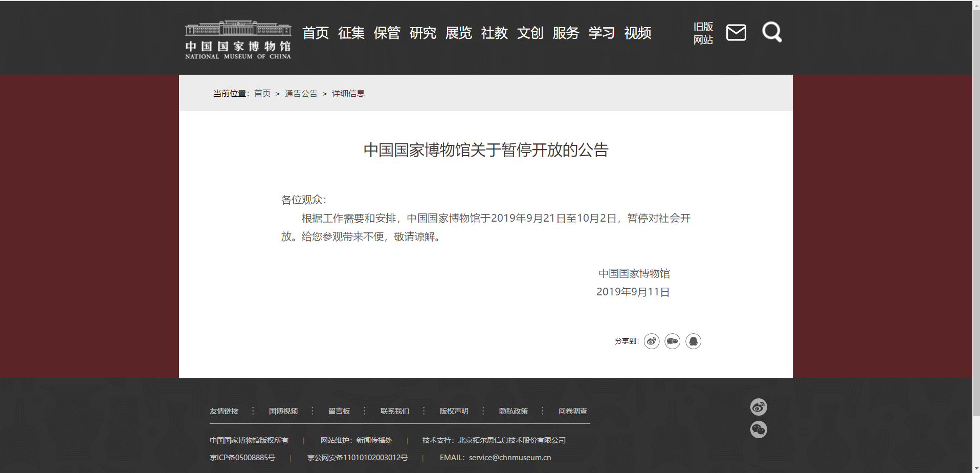Open the 隐私政策 footer link
The image size is (980, 473).
point(513,411)
